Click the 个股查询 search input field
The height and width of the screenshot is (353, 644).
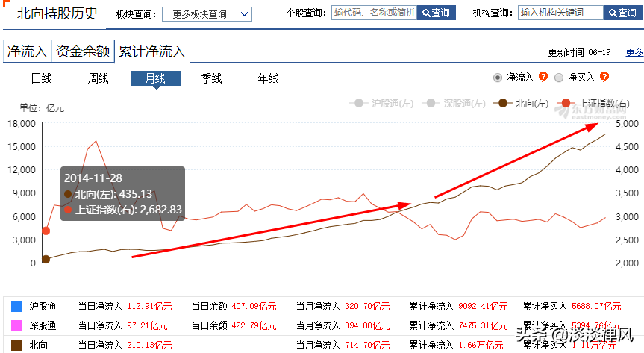point(374,13)
